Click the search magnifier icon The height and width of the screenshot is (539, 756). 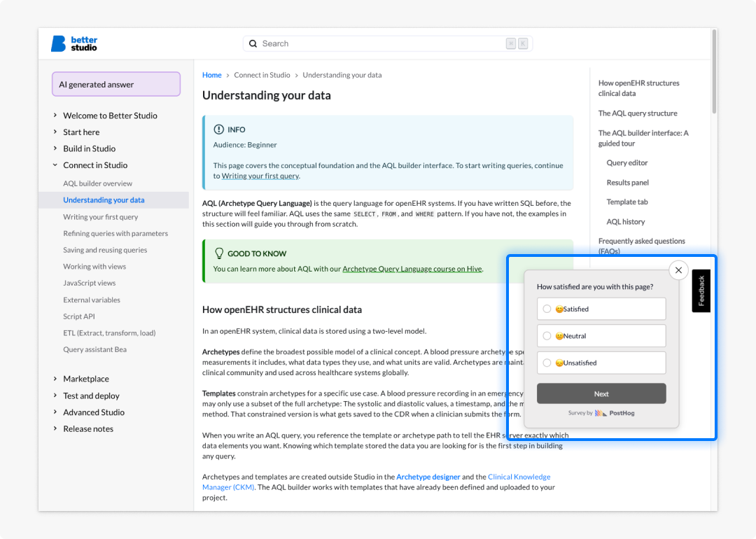(253, 44)
